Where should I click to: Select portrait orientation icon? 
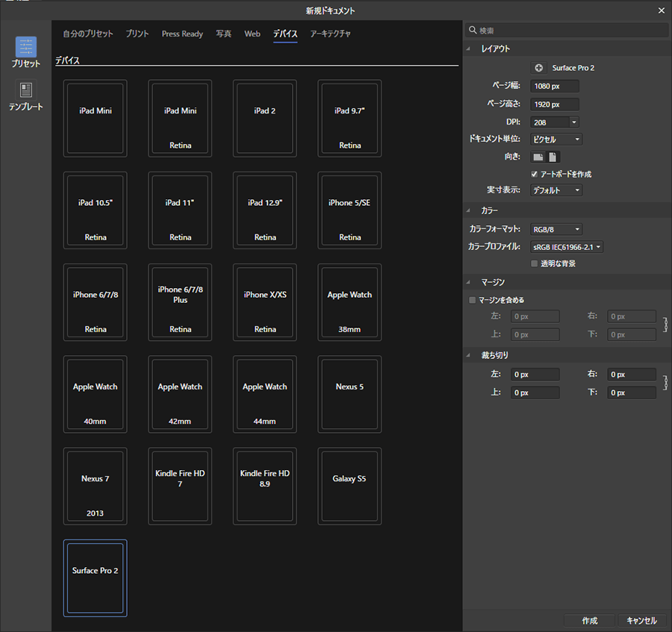[553, 157]
